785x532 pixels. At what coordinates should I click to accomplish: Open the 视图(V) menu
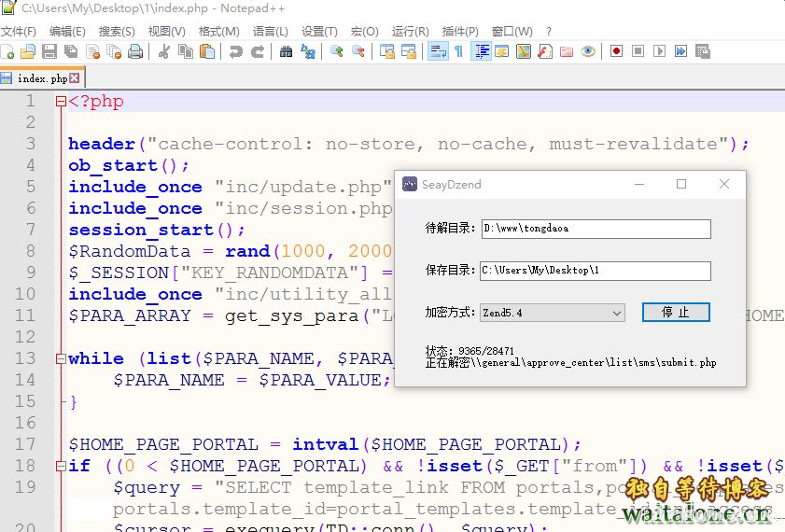point(167,32)
